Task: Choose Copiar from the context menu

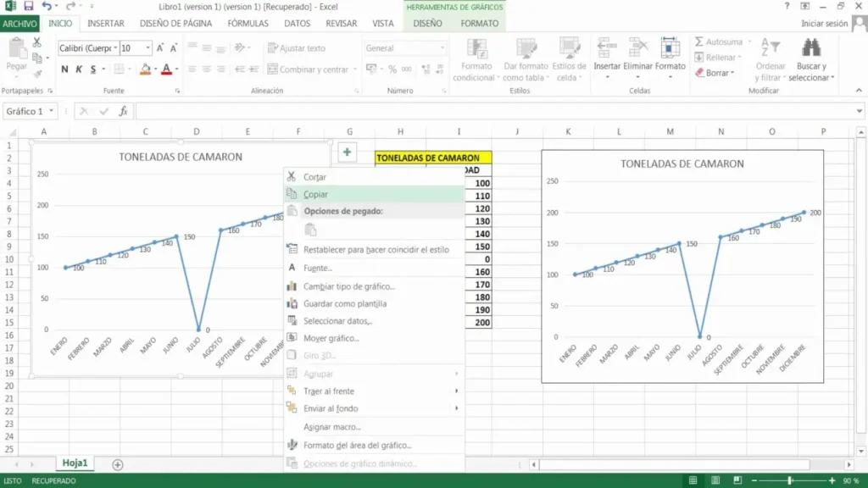Action: [x=316, y=194]
